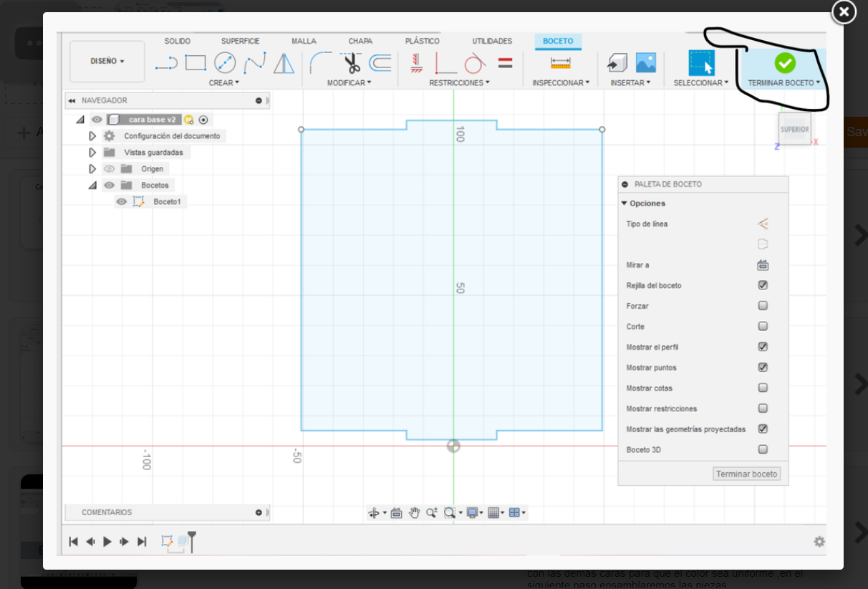Enable Mostrar restricciones checkbox
This screenshot has height=589, width=868.
point(763,408)
